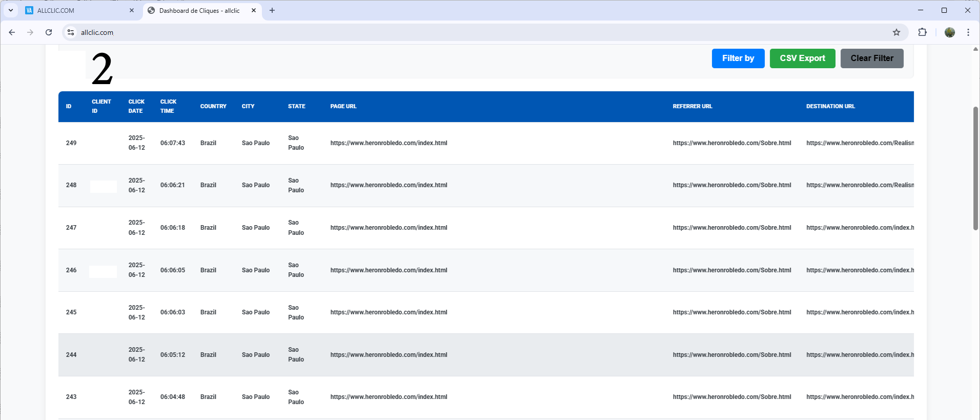Click the page URL in row 246
The height and width of the screenshot is (420, 980).
click(x=389, y=270)
